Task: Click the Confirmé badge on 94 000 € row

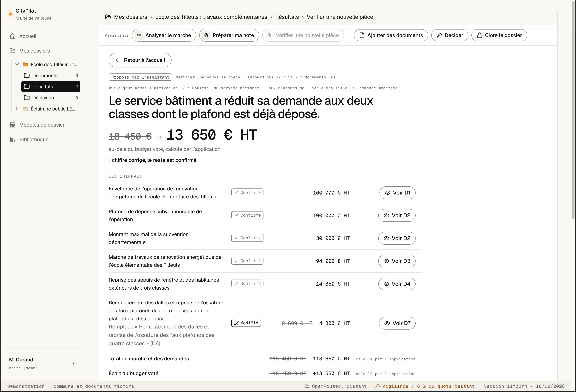Action: [247, 261]
